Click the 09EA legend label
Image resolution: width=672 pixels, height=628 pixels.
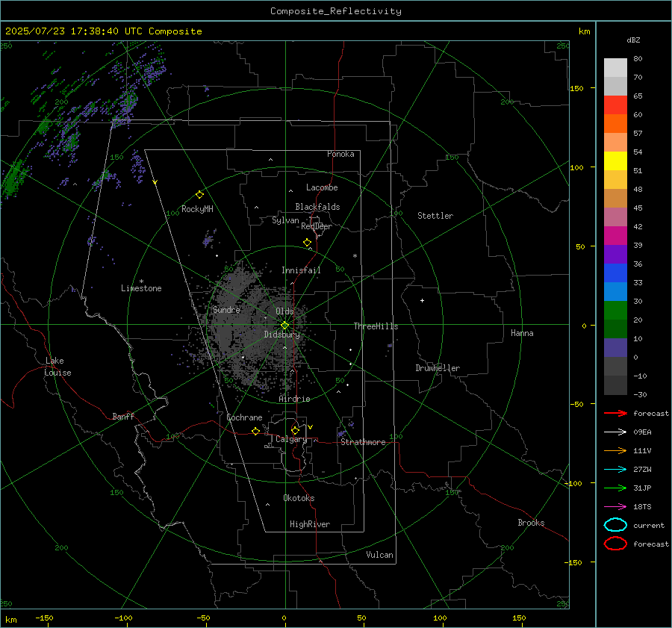click(642, 432)
